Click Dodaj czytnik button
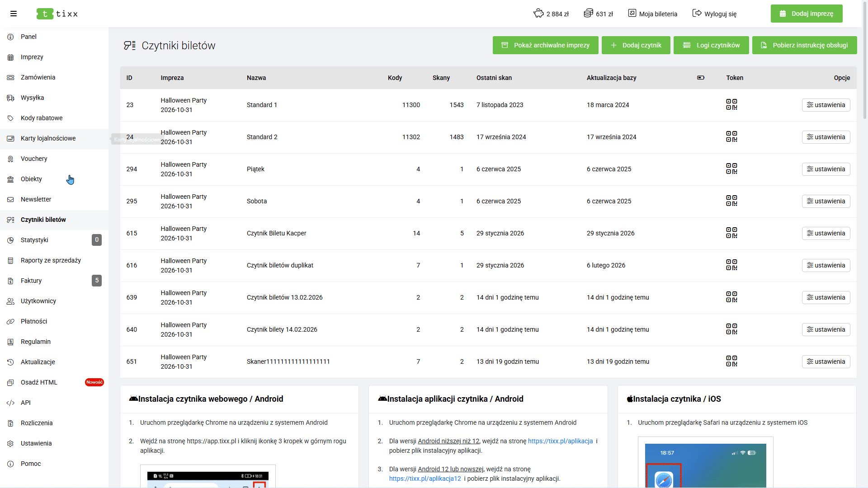The image size is (868, 488). (x=636, y=45)
